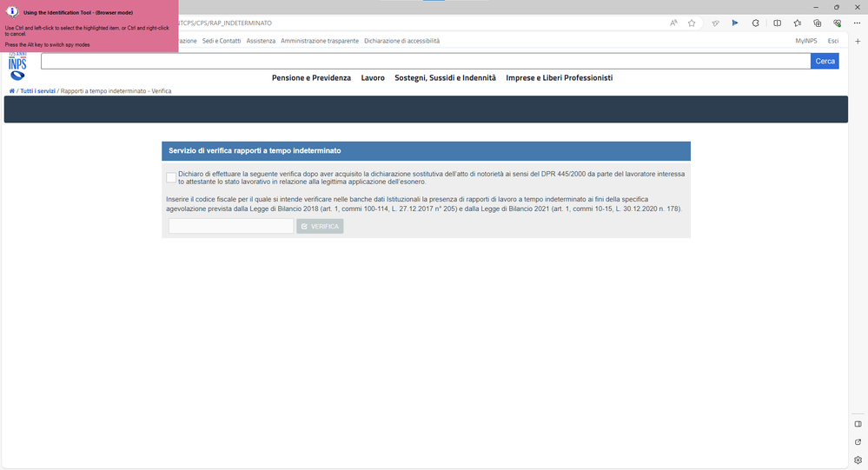Image resolution: width=868 pixels, height=470 pixels.
Task: Open Imprese e Liberi Professionisti menu
Action: click(x=559, y=78)
